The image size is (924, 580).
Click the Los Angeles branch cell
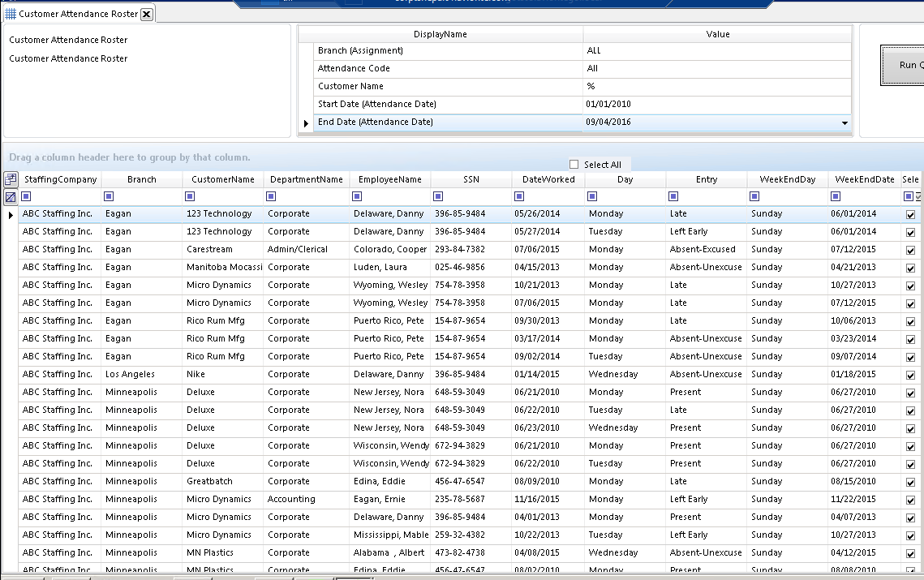coord(141,374)
